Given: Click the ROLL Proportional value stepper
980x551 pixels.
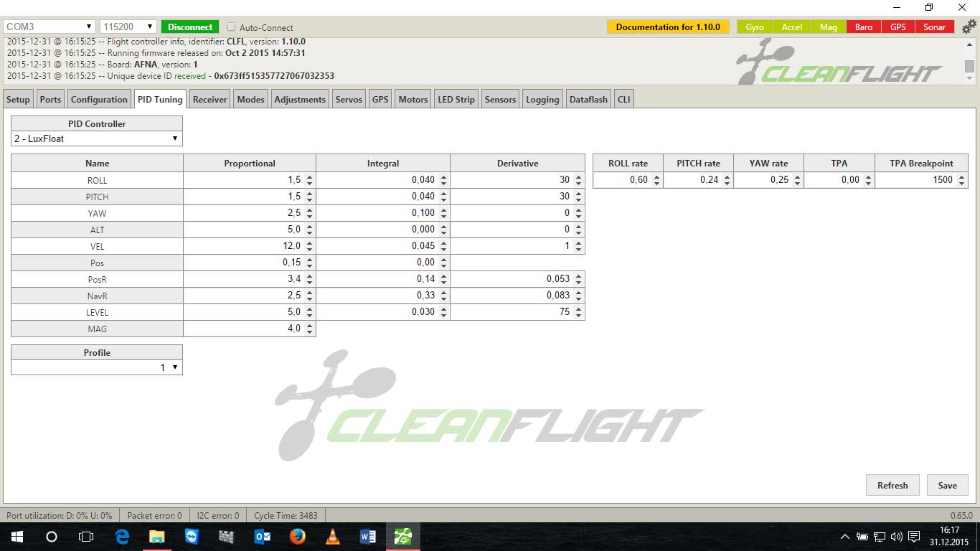Looking at the screenshot, I should coord(309,180).
